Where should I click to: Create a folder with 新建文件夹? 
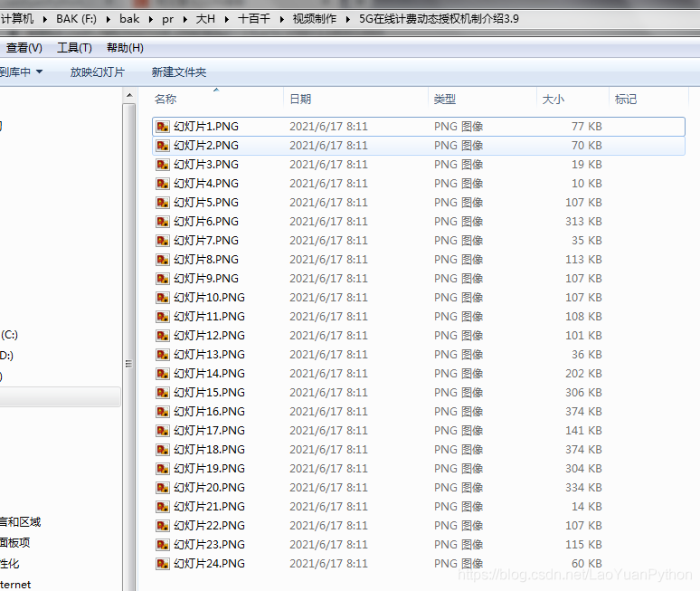pyautogui.click(x=178, y=71)
